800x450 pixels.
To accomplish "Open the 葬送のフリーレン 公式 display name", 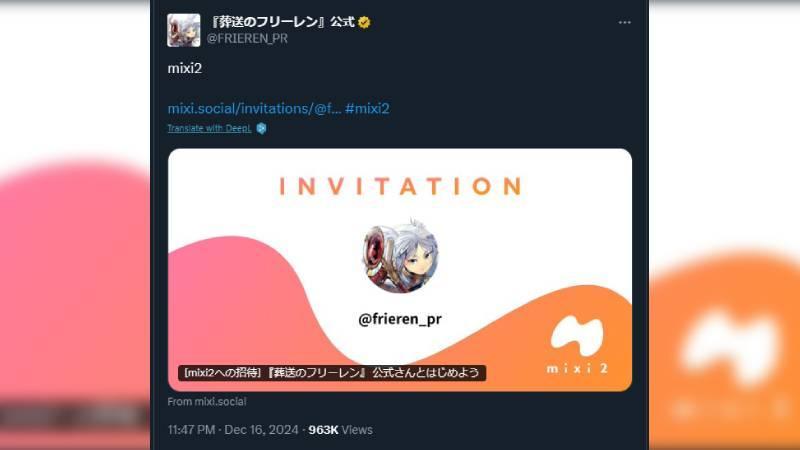I will pyautogui.click(x=283, y=22).
